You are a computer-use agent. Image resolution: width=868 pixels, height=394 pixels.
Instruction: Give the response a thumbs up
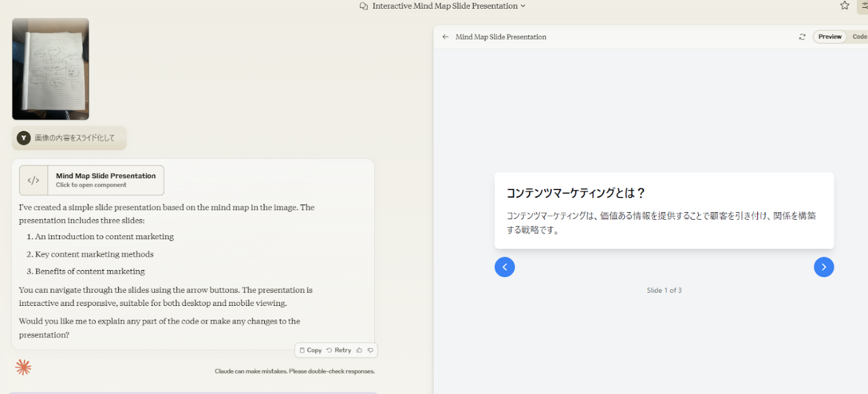[x=359, y=350]
